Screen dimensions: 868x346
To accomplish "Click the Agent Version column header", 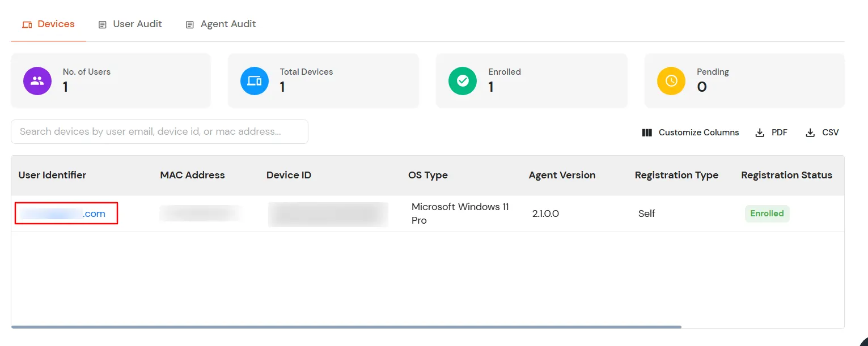I will pyautogui.click(x=562, y=175).
